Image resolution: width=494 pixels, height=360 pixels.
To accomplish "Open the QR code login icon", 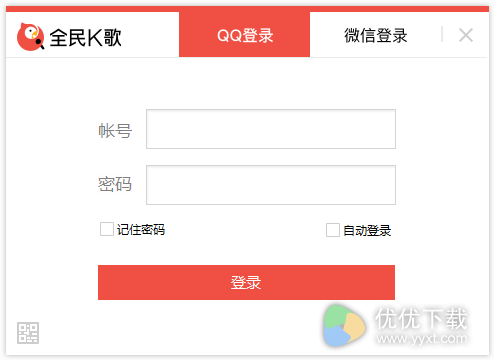I will coord(28,333).
